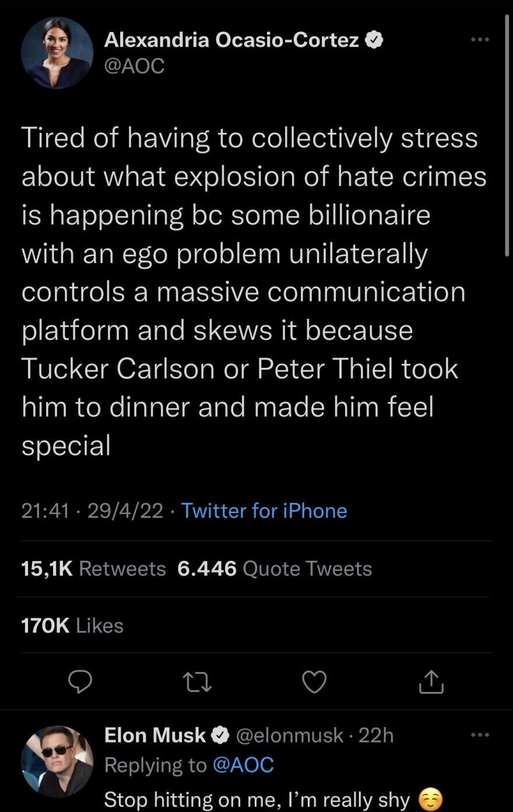Screen dimensions: 513x812
Task: Open Alexandria Ocasio-Cortez's profile picture
Action: 57,52
